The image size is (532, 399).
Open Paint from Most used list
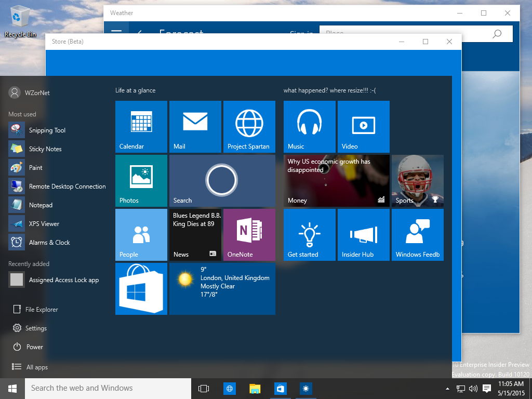click(x=57, y=167)
